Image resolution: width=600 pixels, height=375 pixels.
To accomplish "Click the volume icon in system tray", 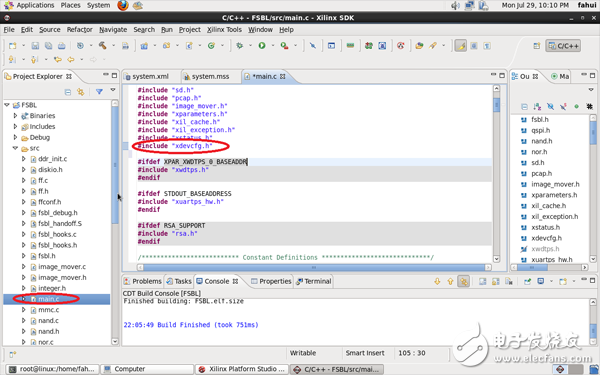I will coord(455,5).
